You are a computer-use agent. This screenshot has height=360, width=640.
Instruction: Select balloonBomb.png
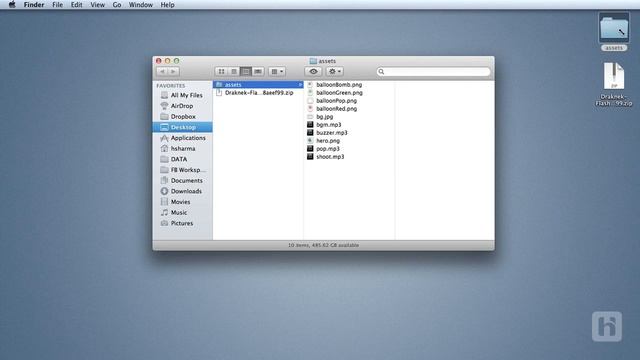point(339,84)
